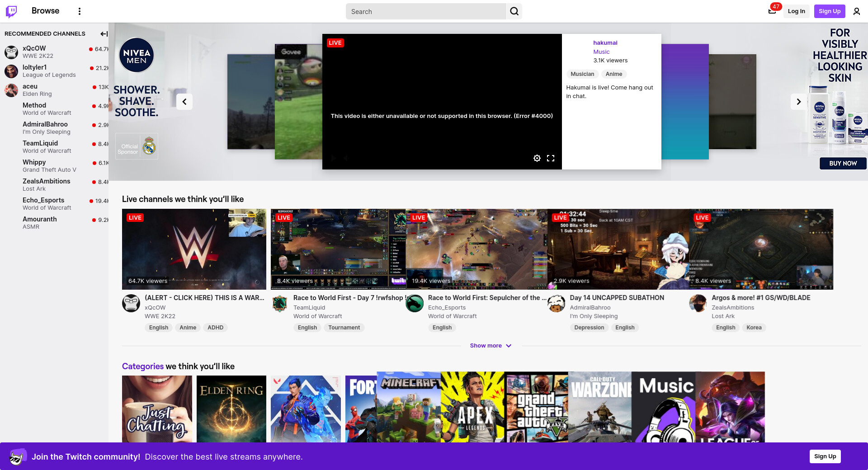This screenshot has height=470, width=868.
Task: Go to previous featured stream in carousel
Action: (184, 102)
